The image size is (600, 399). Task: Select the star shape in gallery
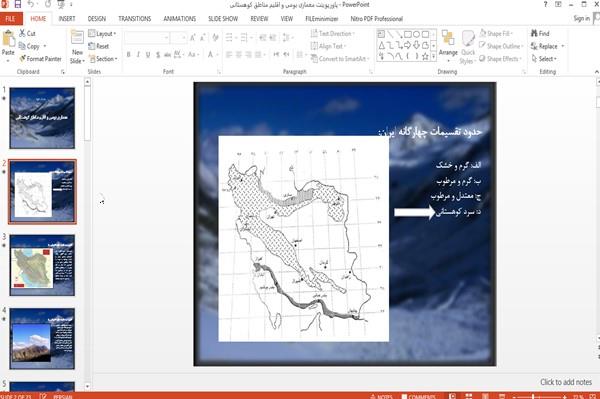(x=425, y=57)
